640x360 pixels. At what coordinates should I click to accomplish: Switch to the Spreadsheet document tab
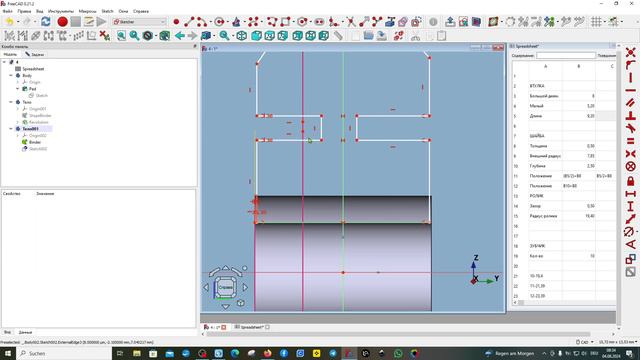click(x=252, y=327)
